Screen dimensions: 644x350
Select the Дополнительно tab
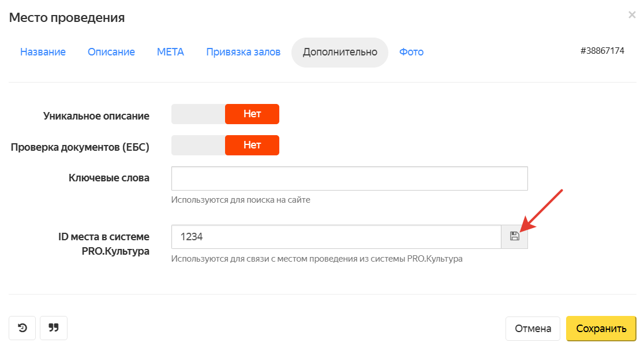[x=340, y=52]
